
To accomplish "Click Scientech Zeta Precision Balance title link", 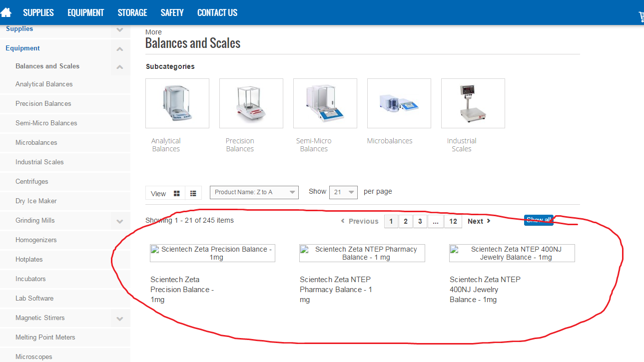I will (x=182, y=290).
